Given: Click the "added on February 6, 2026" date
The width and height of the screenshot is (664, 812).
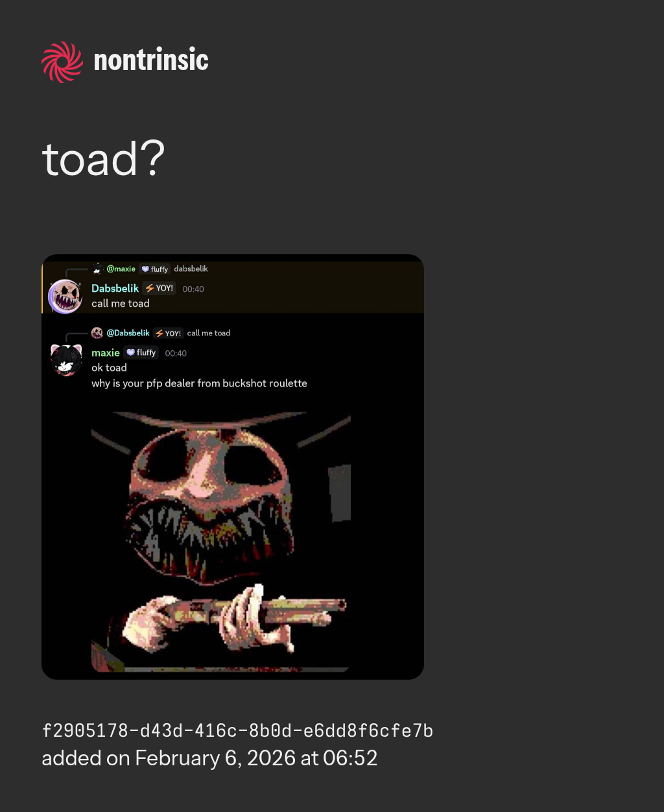Looking at the screenshot, I should pos(209,758).
